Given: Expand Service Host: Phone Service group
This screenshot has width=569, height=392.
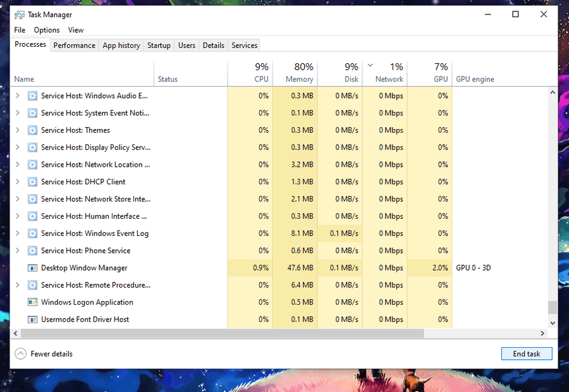Looking at the screenshot, I should 18,250.
